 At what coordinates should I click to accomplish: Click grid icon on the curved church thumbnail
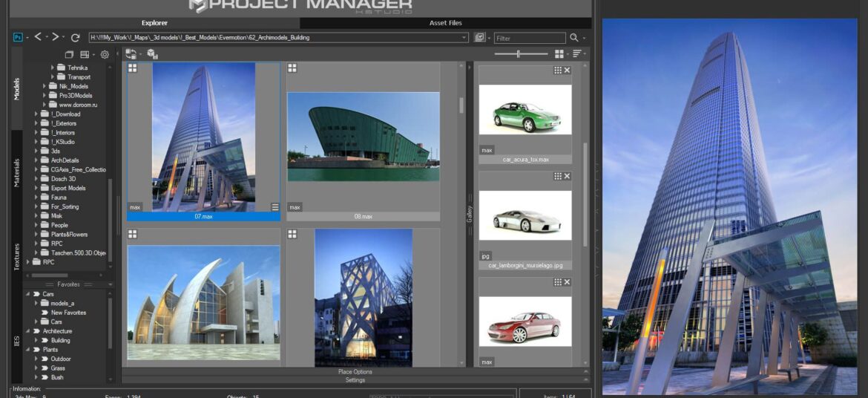point(132,234)
